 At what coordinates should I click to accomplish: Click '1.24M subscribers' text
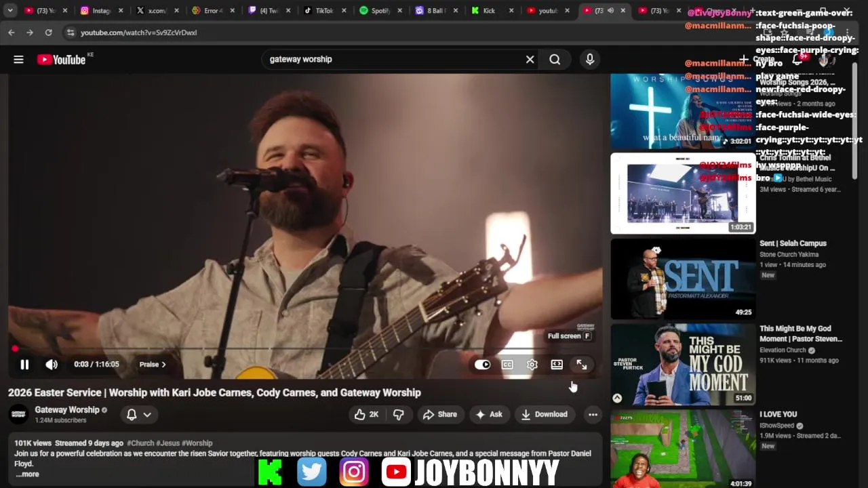60,420
